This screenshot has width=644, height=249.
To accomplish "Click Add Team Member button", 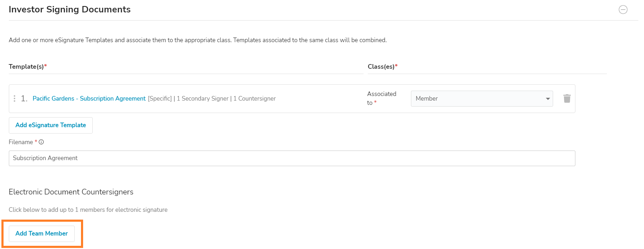I will coord(42,234).
